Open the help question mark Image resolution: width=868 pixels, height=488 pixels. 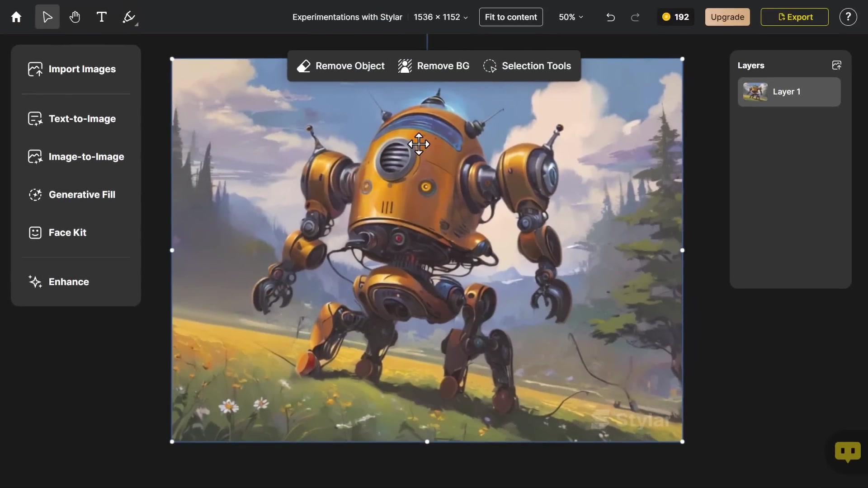tap(848, 17)
